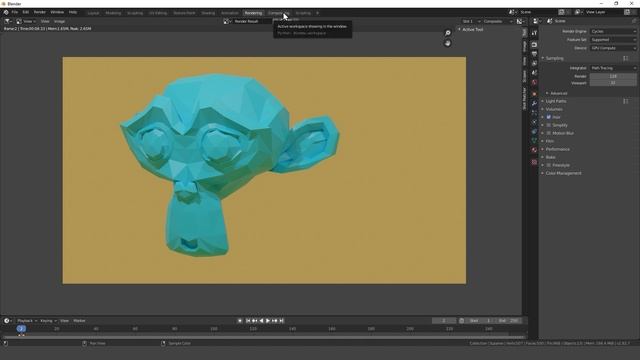Open Sampling presets icon
640x360 pixels.
(626, 58)
